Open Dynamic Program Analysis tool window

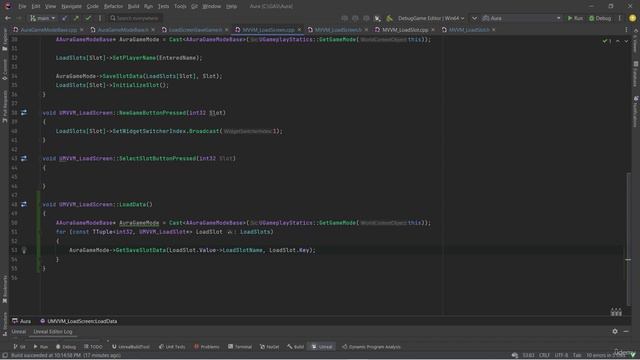(371, 347)
